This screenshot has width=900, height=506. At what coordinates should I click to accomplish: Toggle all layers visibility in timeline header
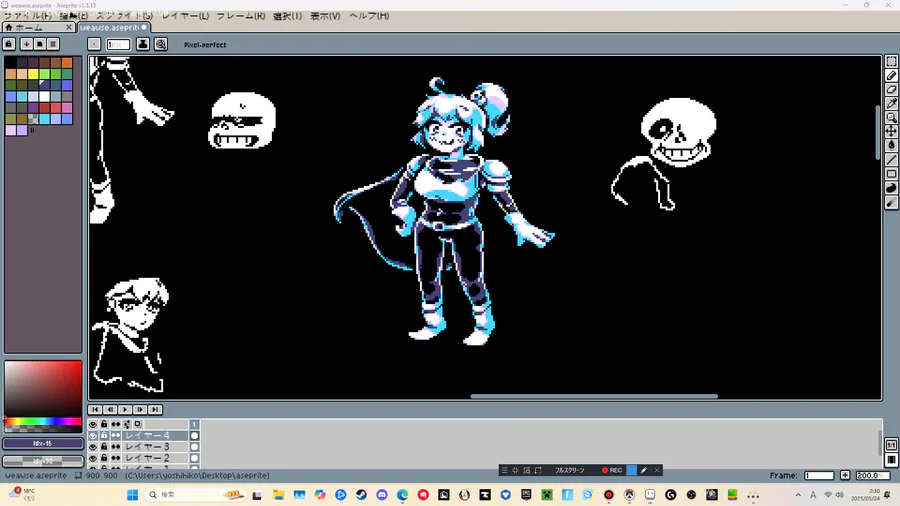[x=93, y=425]
